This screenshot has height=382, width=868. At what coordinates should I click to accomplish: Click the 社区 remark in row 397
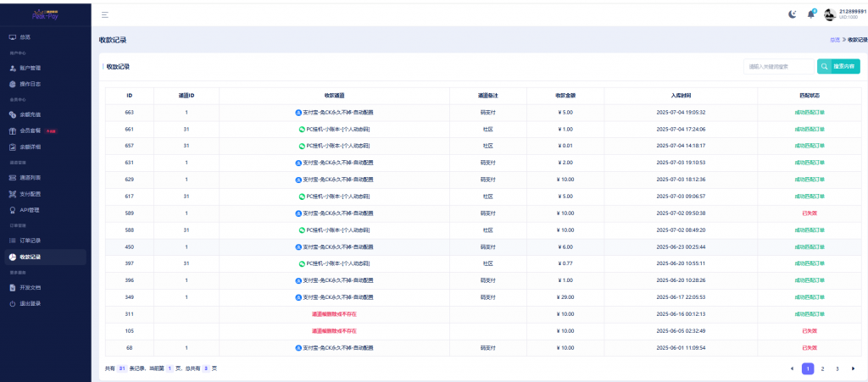click(x=487, y=263)
